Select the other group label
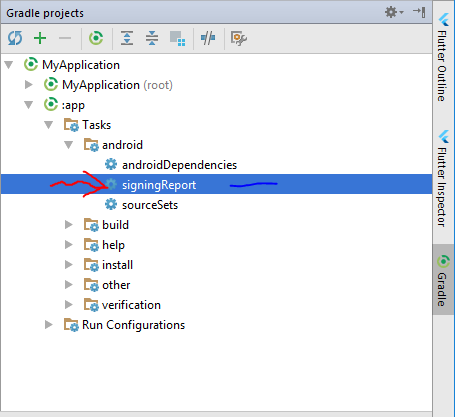 (x=116, y=285)
